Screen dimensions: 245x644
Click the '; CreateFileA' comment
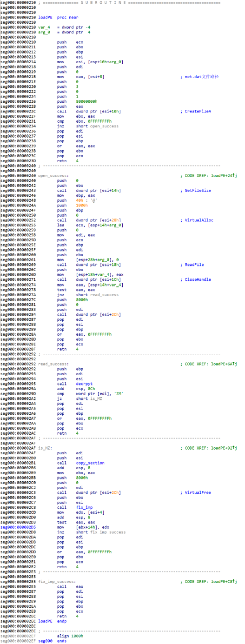(x=195, y=112)
